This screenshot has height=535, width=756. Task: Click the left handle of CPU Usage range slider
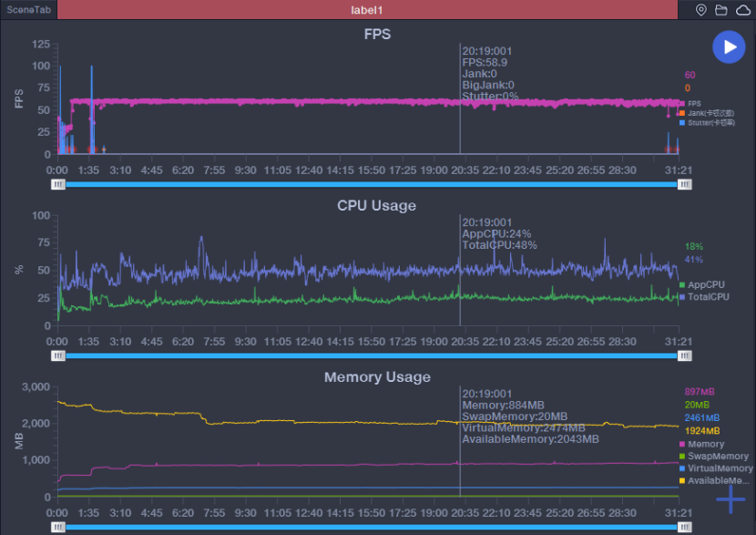coord(58,355)
